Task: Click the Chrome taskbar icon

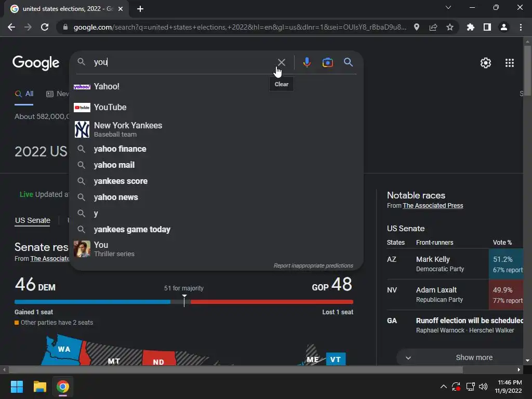Action: [63, 387]
